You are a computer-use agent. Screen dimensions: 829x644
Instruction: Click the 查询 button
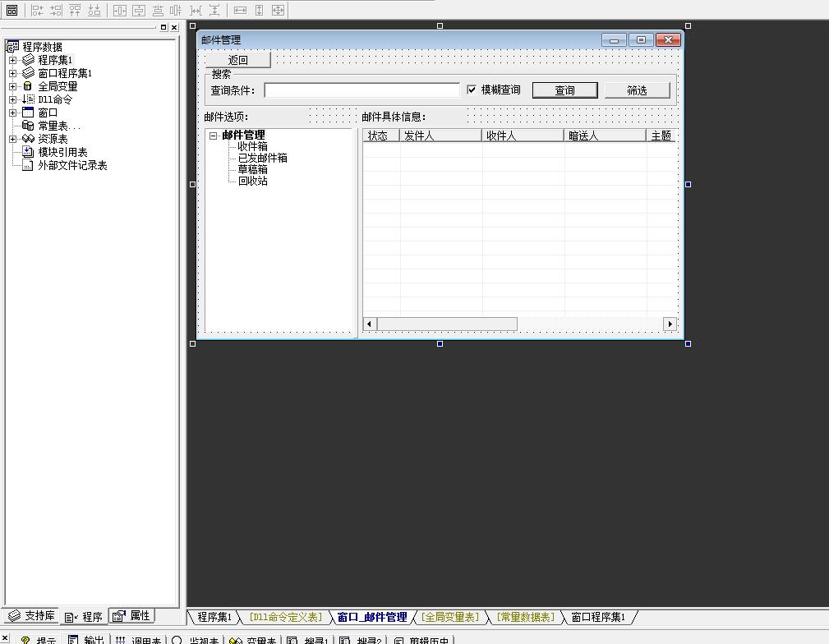(564, 90)
